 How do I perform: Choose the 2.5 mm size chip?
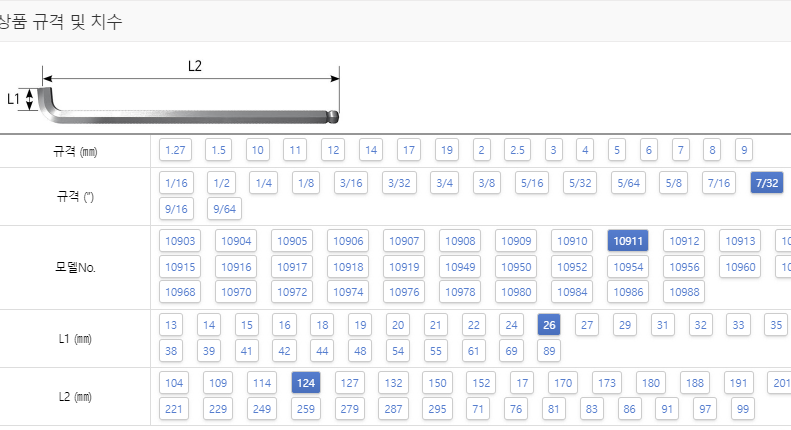pos(517,150)
